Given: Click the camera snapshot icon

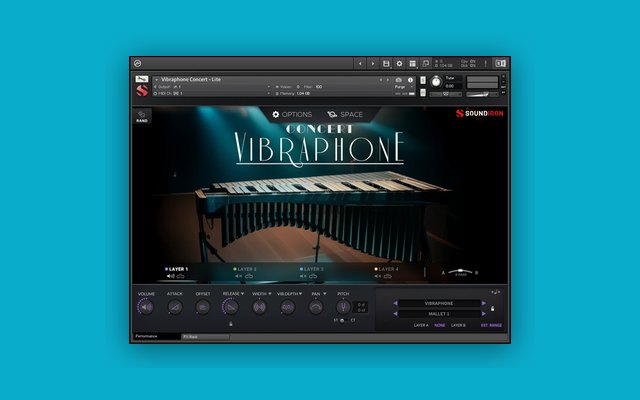Looking at the screenshot, I should click(x=399, y=80).
